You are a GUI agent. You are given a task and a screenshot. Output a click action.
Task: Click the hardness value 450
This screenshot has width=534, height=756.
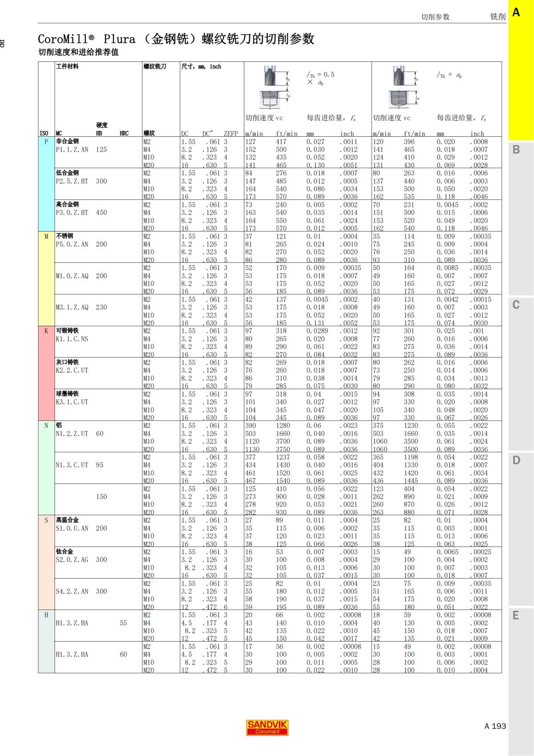pos(101,213)
